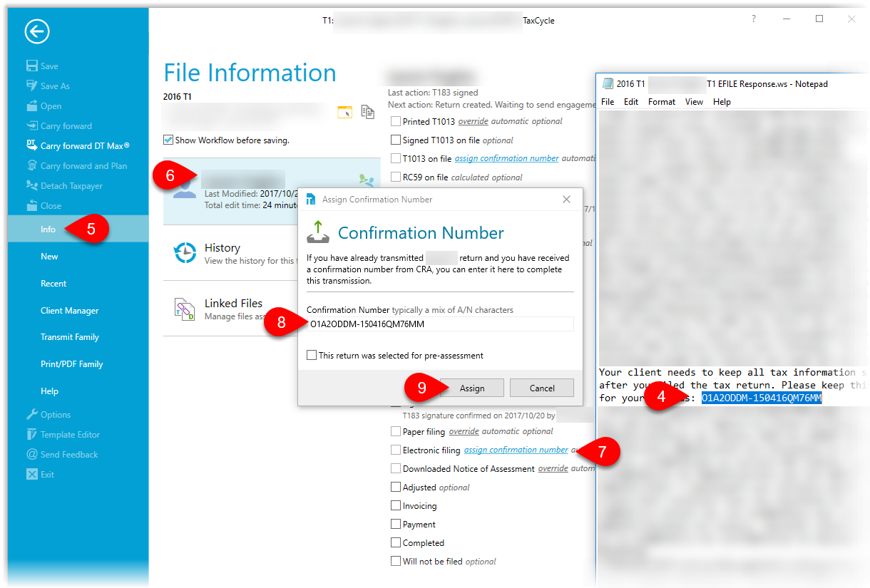Click the Close folder icon in sidebar
This screenshot has height=588, width=870.
point(31,205)
